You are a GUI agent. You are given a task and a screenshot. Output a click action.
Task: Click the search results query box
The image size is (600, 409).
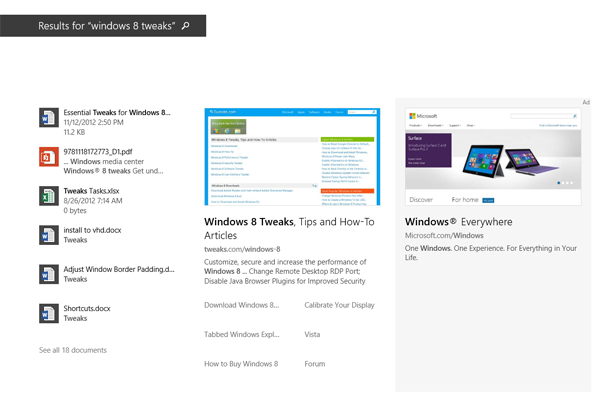pyautogui.click(x=107, y=26)
